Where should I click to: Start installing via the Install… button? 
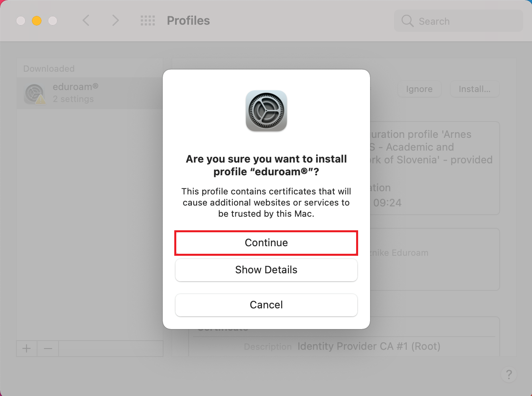pyautogui.click(x=475, y=89)
